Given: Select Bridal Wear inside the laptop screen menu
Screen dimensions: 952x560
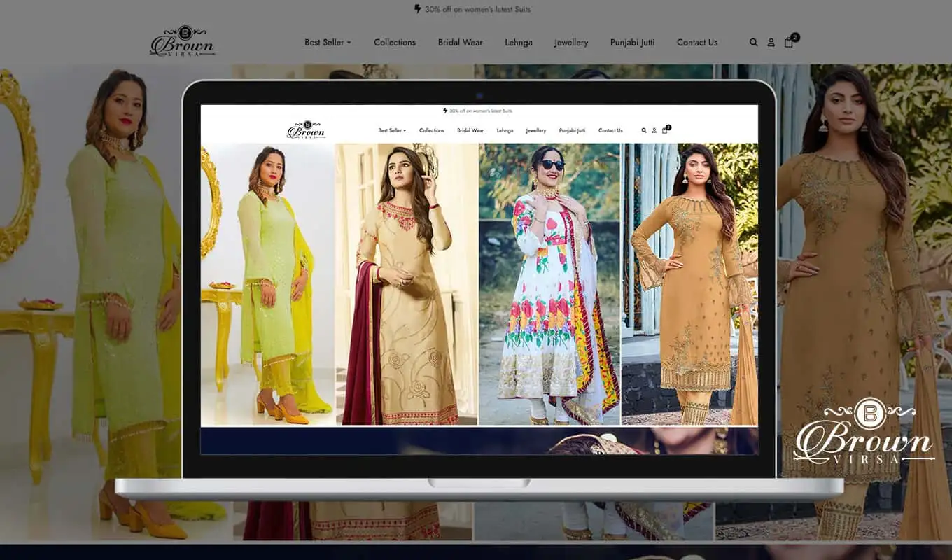Looking at the screenshot, I should [470, 130].
